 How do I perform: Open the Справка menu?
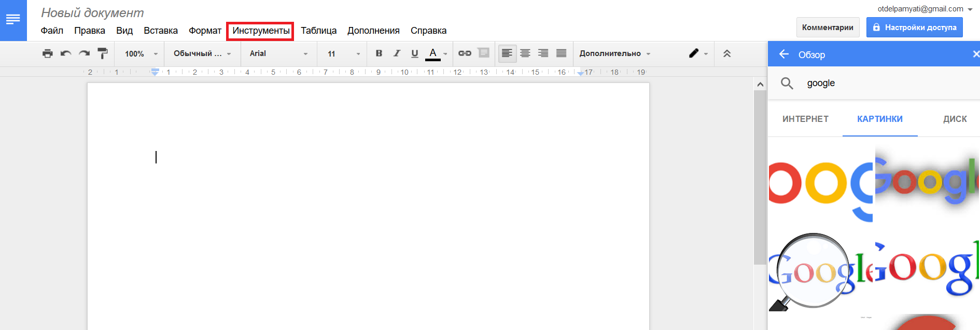(x=428, y=31)
